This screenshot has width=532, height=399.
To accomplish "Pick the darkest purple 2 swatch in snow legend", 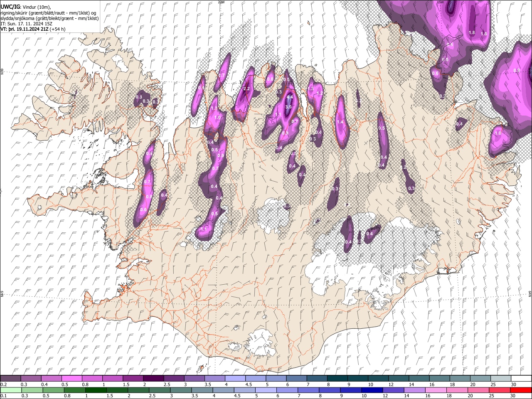I will [153, 378].
